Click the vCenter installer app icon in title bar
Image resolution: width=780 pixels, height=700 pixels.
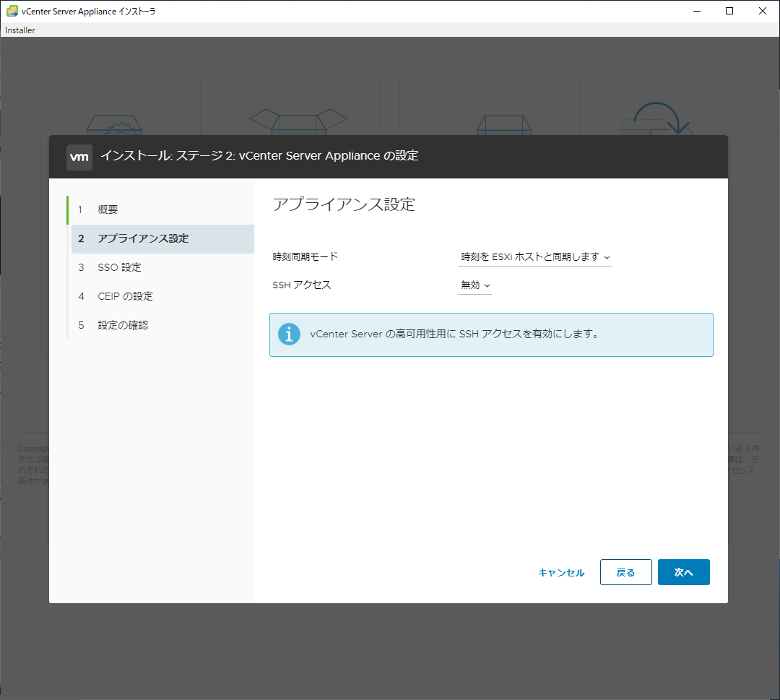point(12,11)
